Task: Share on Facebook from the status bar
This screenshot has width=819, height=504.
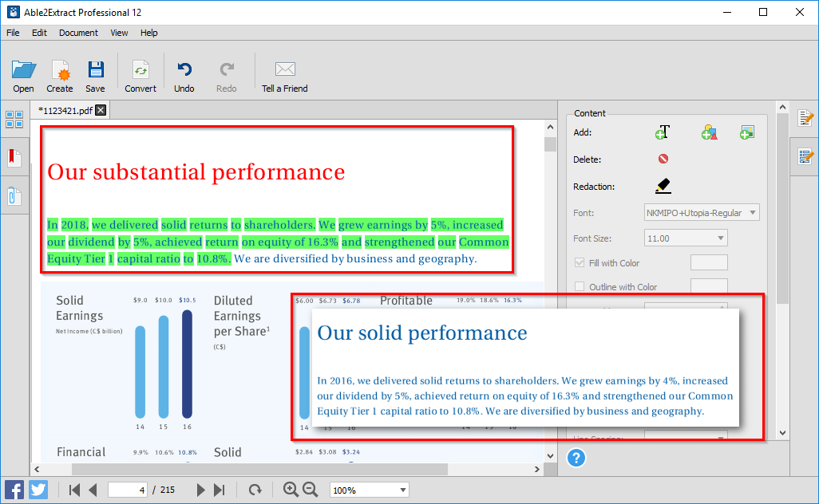Action: 14,490
